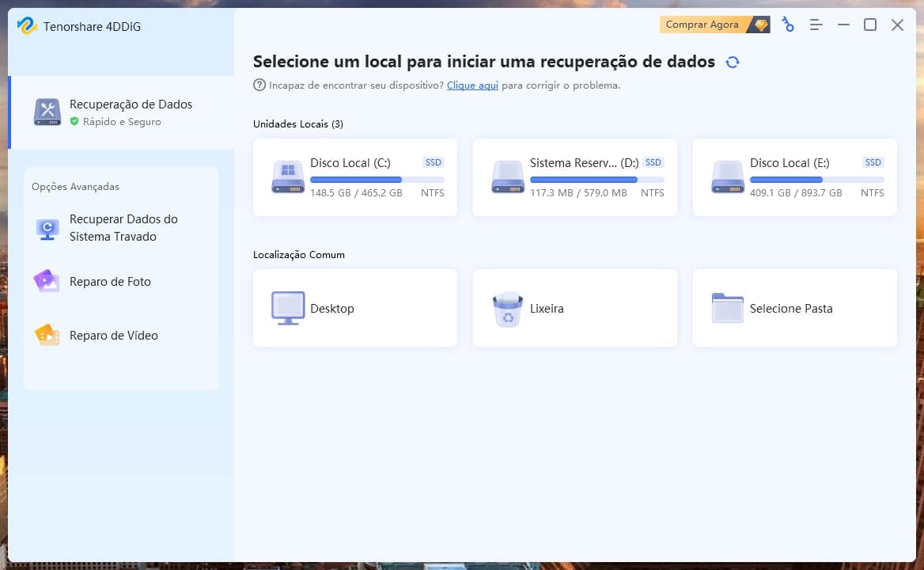924x570 pixels.
Task: Click SSD badge on Disco Local (E:)
Action: point(873,163)
